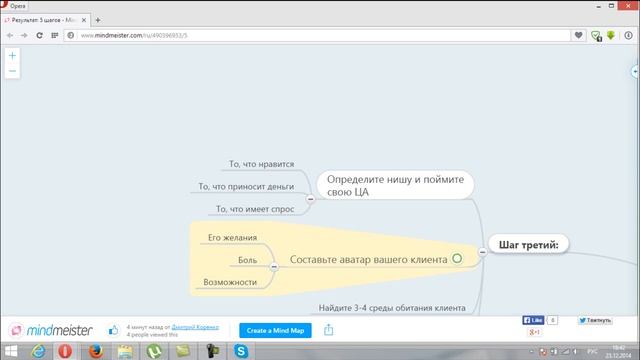
Task: Open a new browser tab
Action: click(98, 20)
